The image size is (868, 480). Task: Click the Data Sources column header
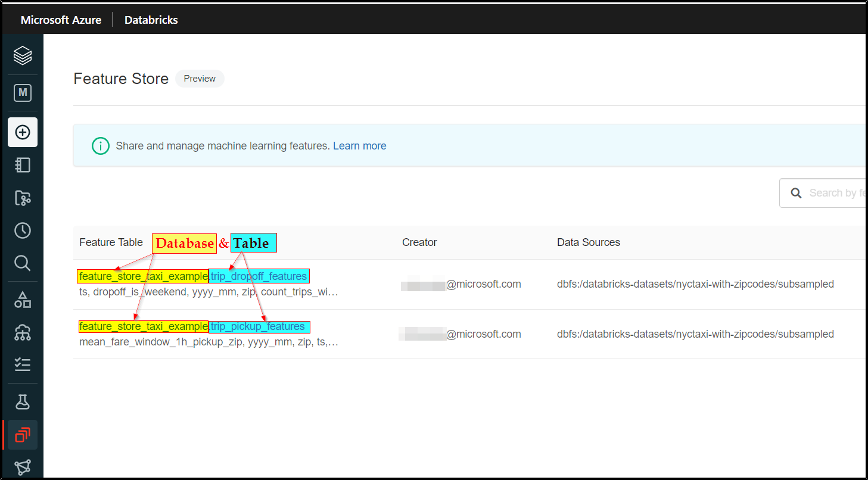[x=589, y=242]
